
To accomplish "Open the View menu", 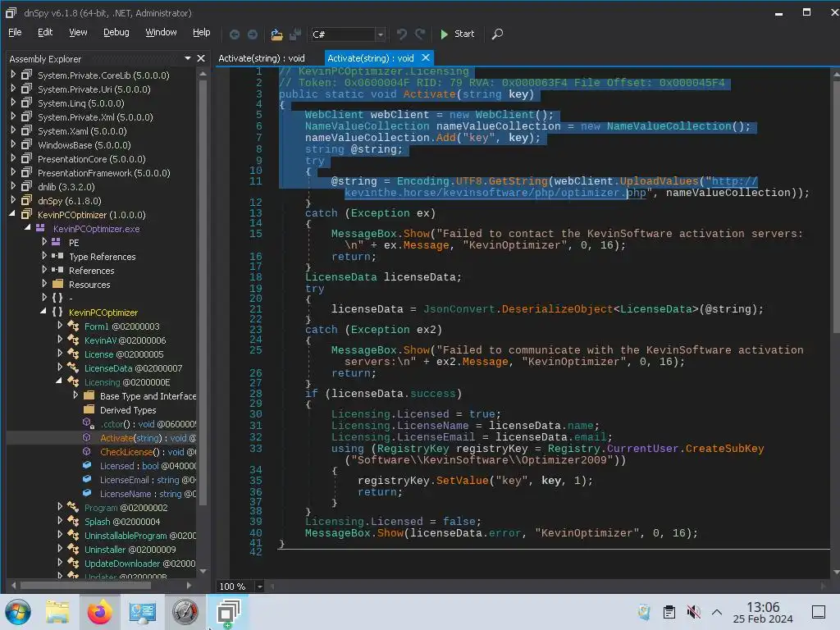I will click(78, 32).
